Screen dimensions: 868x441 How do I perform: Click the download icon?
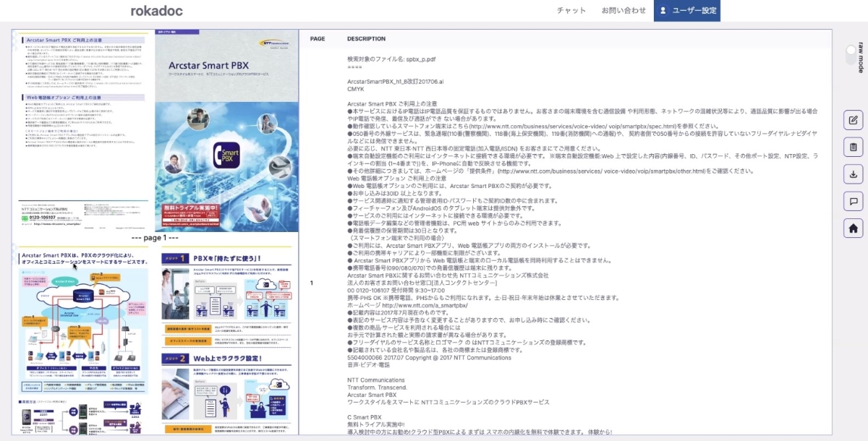click(x=854, y=174)
